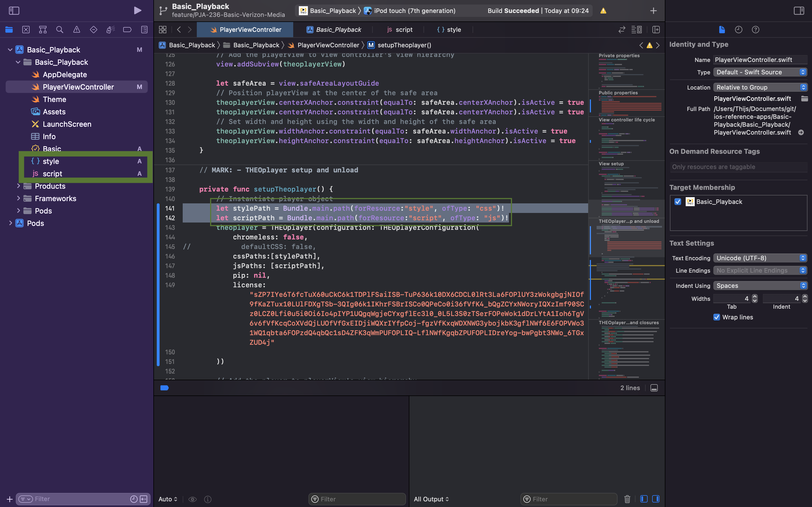Screen dimensions: 812x507
Task: Open the Text Encoding dropdown
Action: [760, 258]
